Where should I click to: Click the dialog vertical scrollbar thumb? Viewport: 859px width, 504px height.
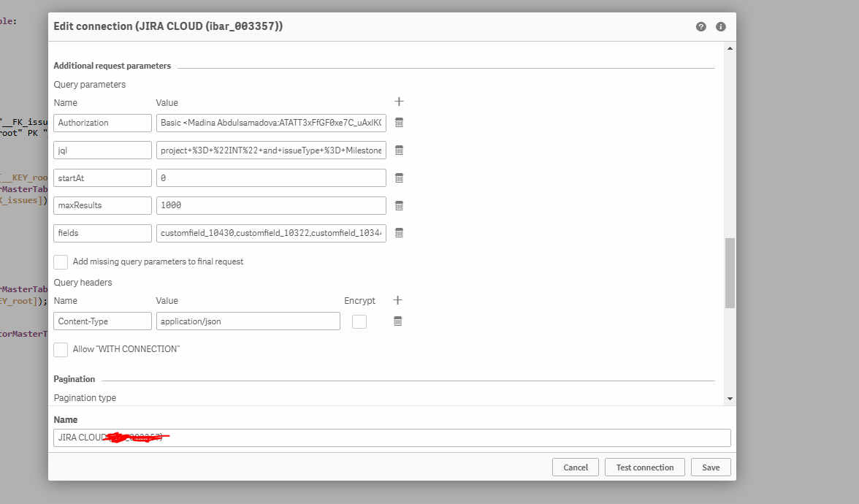pyautogui.click(x=730, y=273)
